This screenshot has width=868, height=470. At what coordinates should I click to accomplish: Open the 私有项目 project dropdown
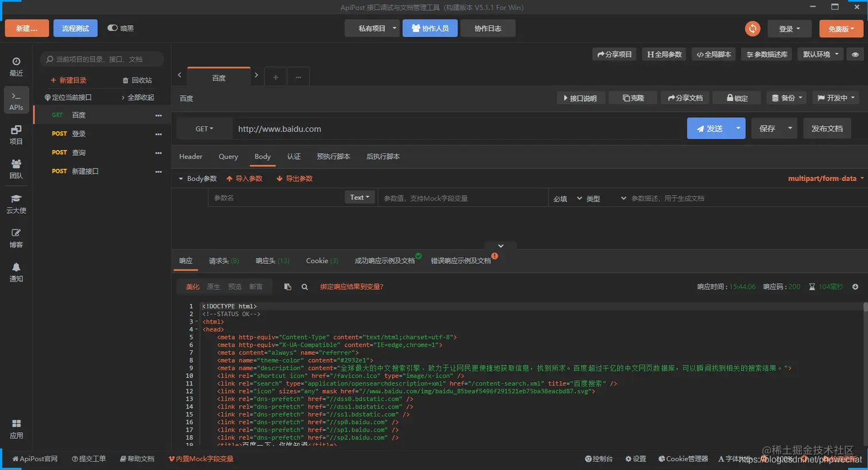(x=372, y=28)
